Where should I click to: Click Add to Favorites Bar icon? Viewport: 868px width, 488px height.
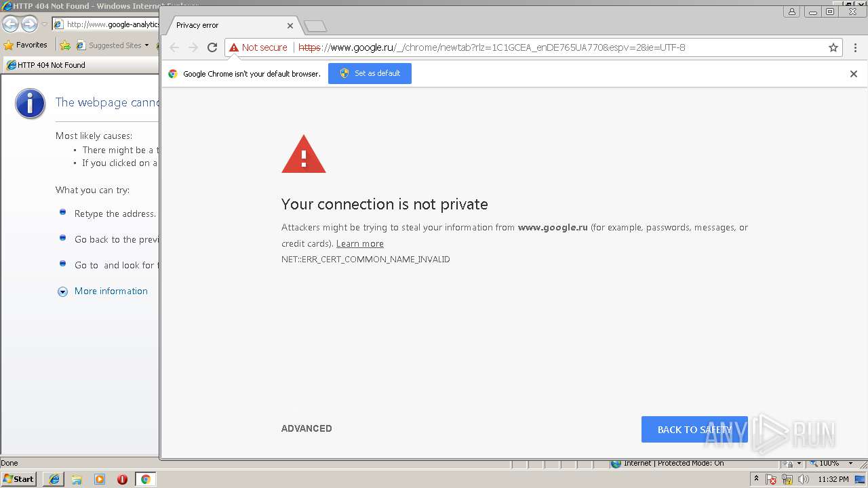[65, 45]
